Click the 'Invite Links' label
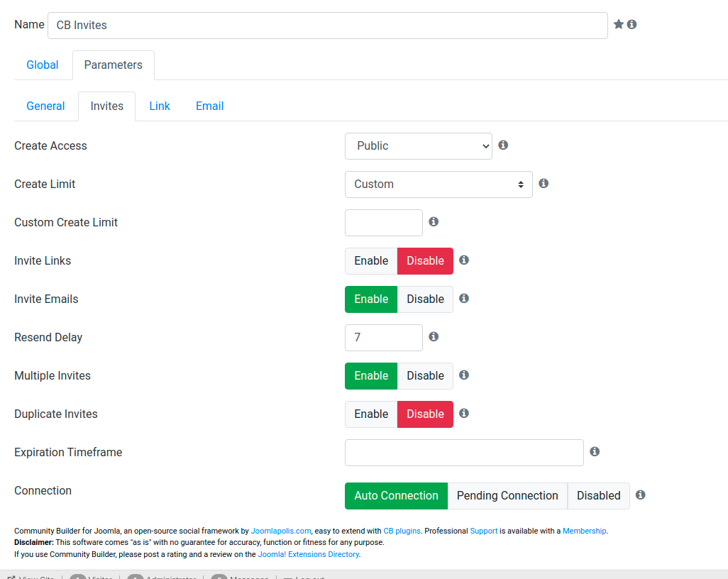The width and height of the screenshot is (728, 579). click(43, 261)
